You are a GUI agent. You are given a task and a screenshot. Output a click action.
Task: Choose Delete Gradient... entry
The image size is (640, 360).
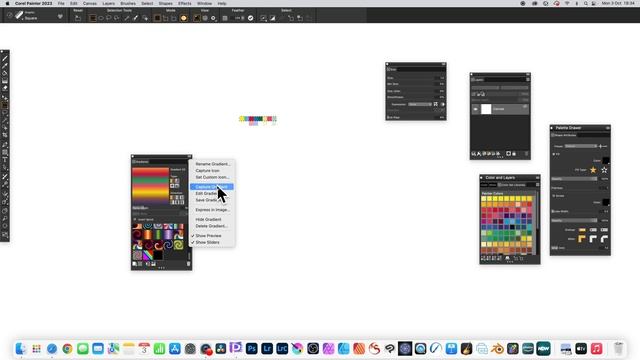[x=211, y=226]
